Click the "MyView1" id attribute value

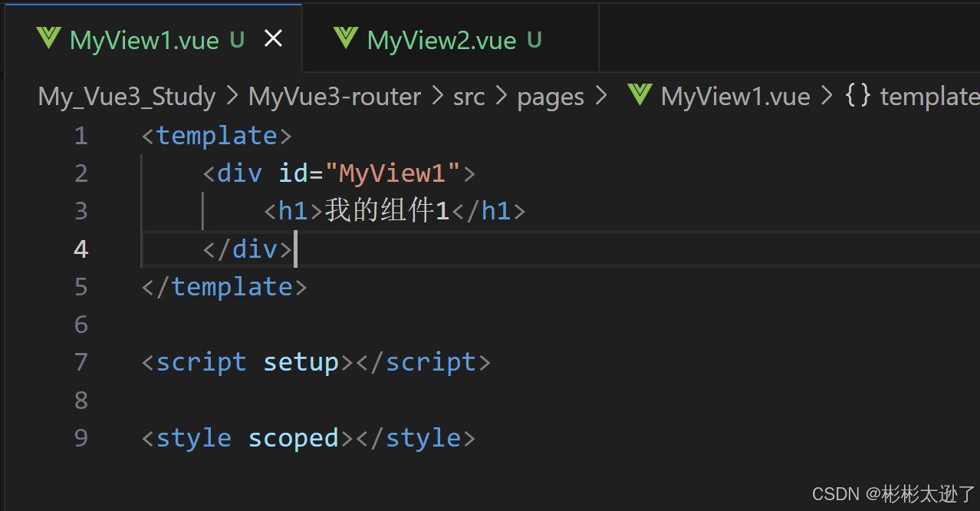393,173
